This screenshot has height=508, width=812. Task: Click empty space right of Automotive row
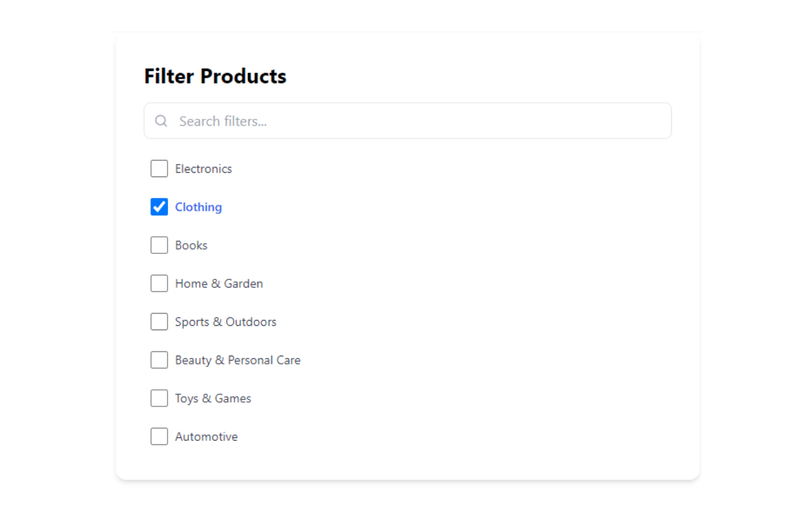pyautogui.click(x=457, y=436)
